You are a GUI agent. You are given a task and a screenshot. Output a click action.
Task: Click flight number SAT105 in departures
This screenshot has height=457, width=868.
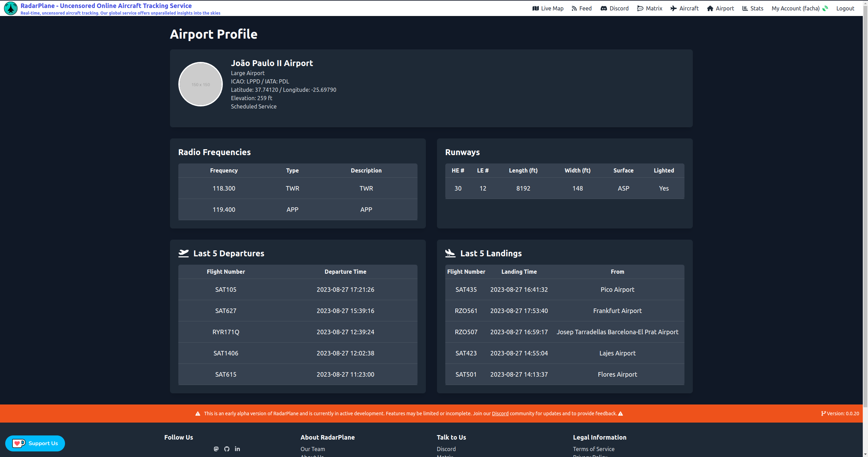[226, 289]
